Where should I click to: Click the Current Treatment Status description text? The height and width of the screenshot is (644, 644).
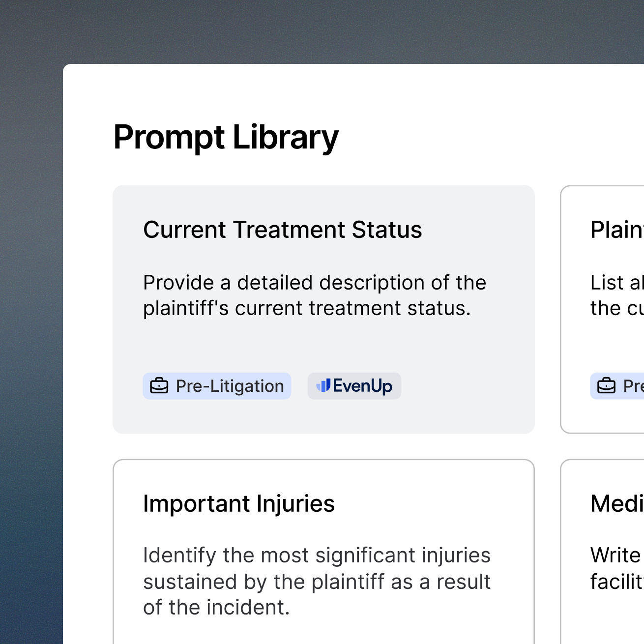314,295
